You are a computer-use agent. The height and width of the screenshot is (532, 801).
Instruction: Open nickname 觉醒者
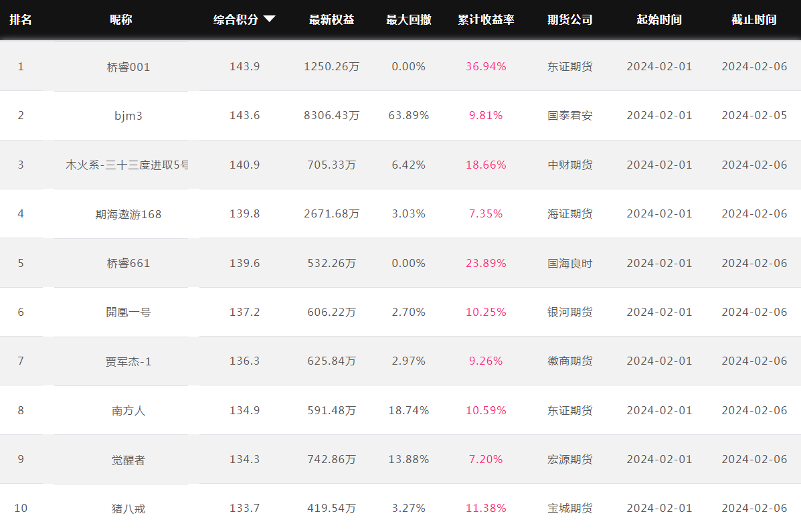[128, 460]
